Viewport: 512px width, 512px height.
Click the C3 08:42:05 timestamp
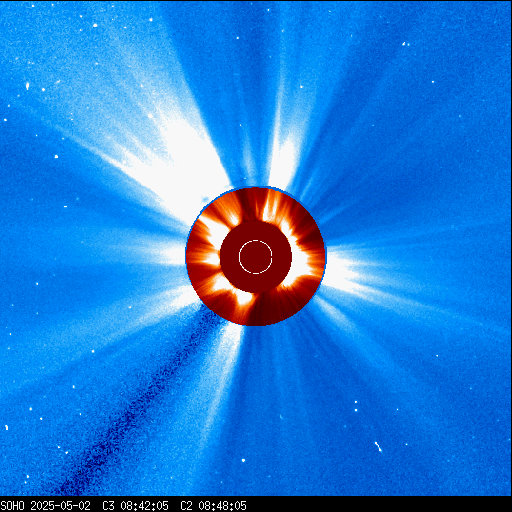click(135, 506)
